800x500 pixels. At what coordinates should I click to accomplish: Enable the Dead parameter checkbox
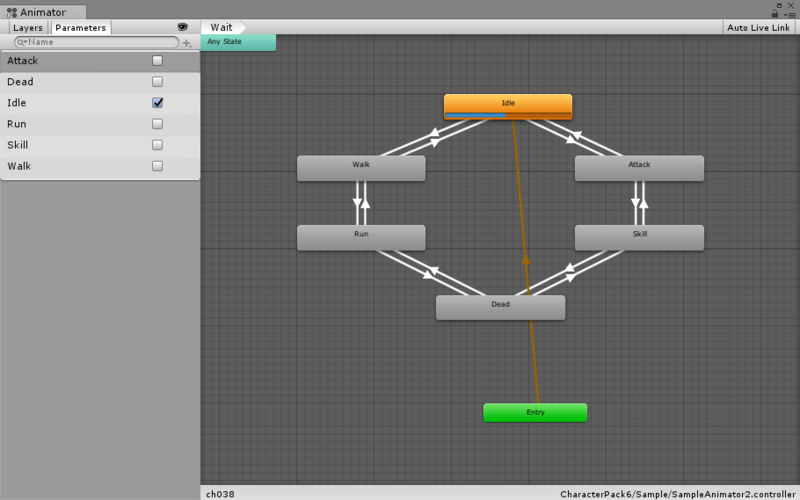(x=157, y=82)
